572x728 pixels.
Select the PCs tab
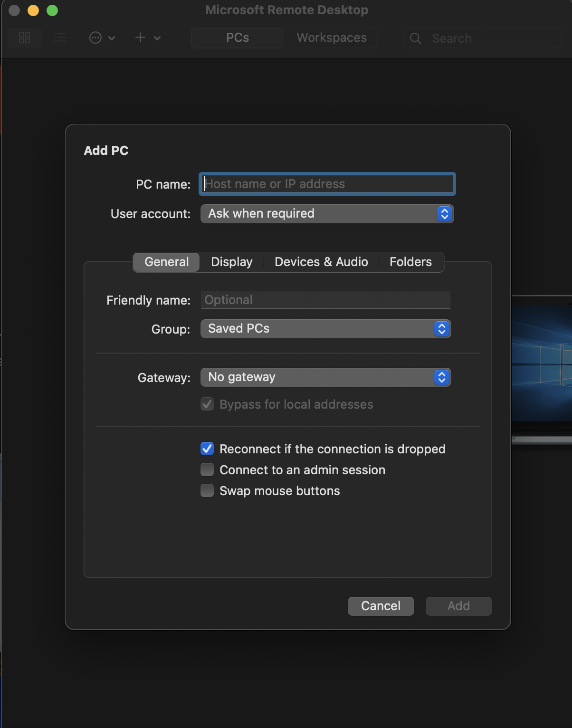[x=238, y=38]
